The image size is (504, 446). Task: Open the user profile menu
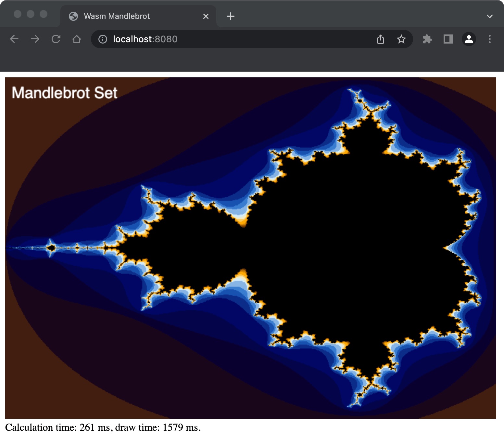click(x=469, y=39)
